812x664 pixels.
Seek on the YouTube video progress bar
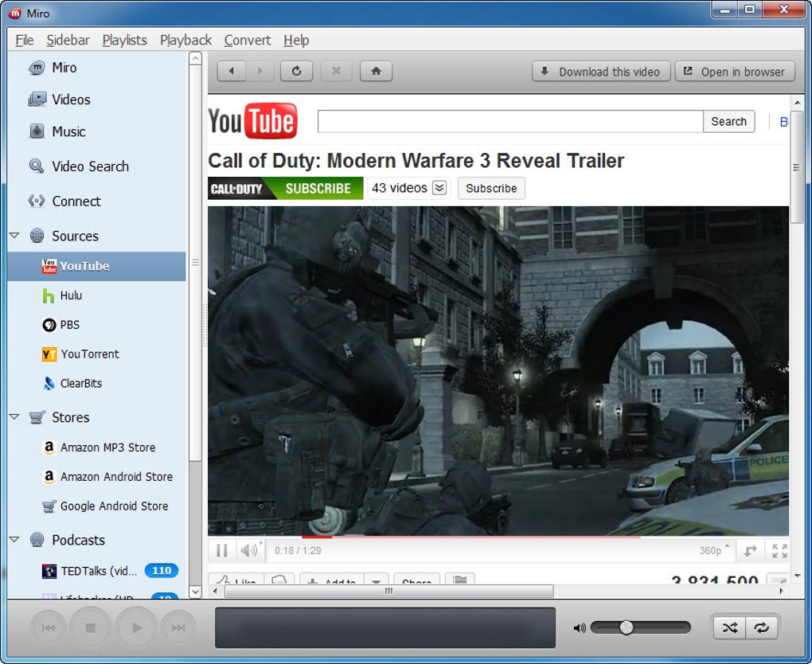pyautogui.click(x=498, y=537)
